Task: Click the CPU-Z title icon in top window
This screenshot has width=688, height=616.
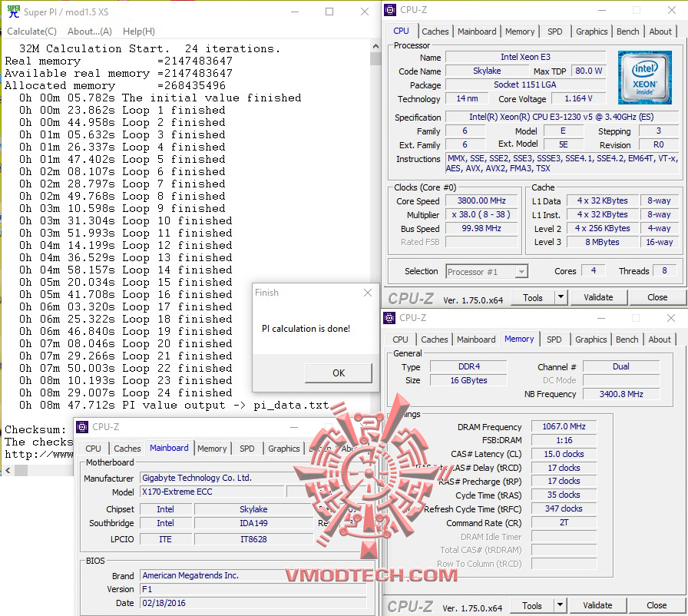Action: [x=389, y=10]
